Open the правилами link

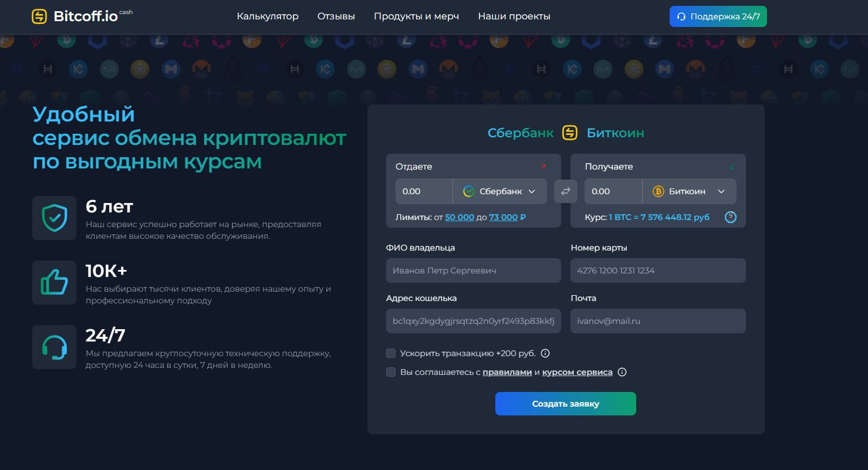(x=507, y=372)
